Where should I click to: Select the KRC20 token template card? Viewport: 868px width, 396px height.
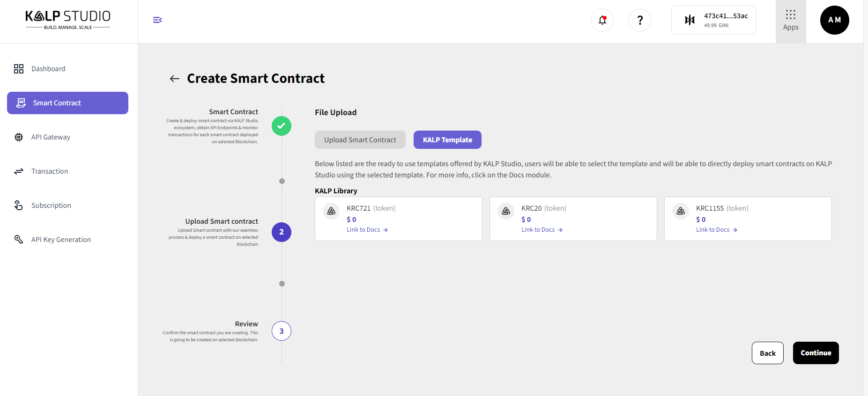[x=573, y=219]
